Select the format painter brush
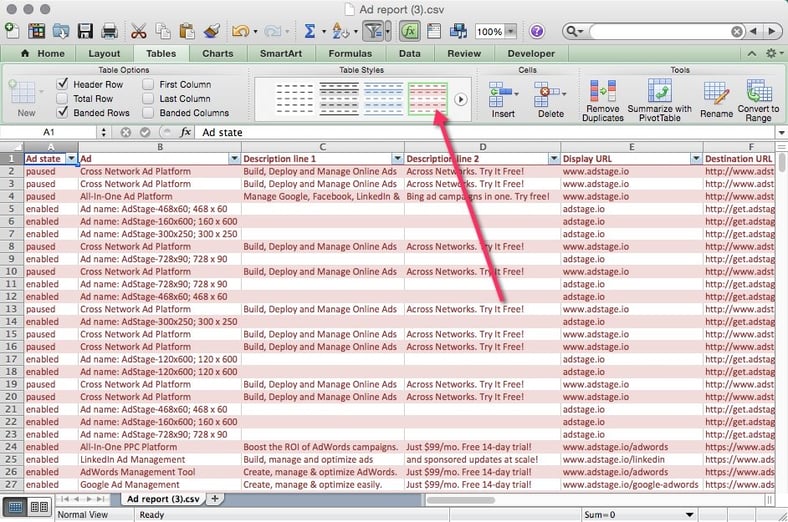The width and height of the screenshot is (788, 522). click(x=212, y=31)
